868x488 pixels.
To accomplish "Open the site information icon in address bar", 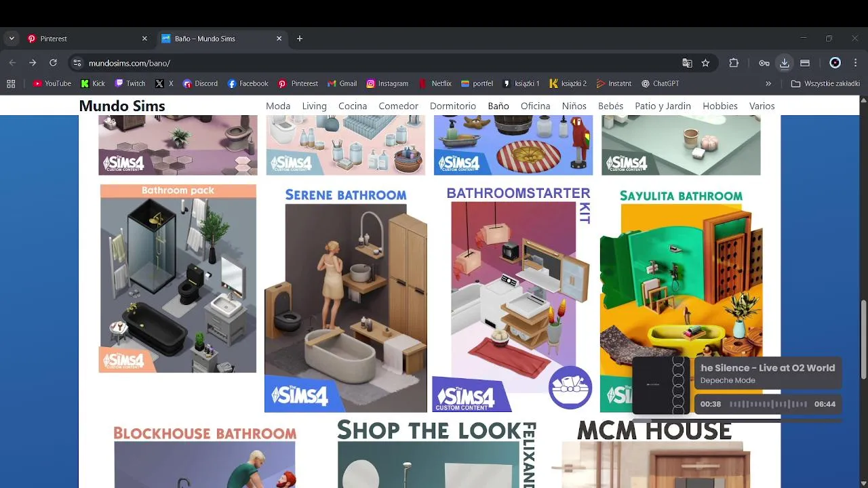I will [77, 63].
